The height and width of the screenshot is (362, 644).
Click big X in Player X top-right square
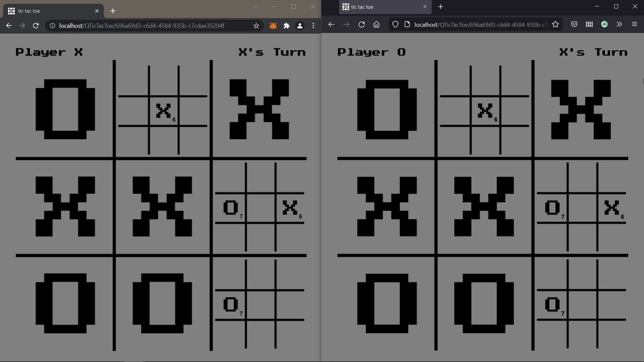pyautogui.click(x=259, y=109)
